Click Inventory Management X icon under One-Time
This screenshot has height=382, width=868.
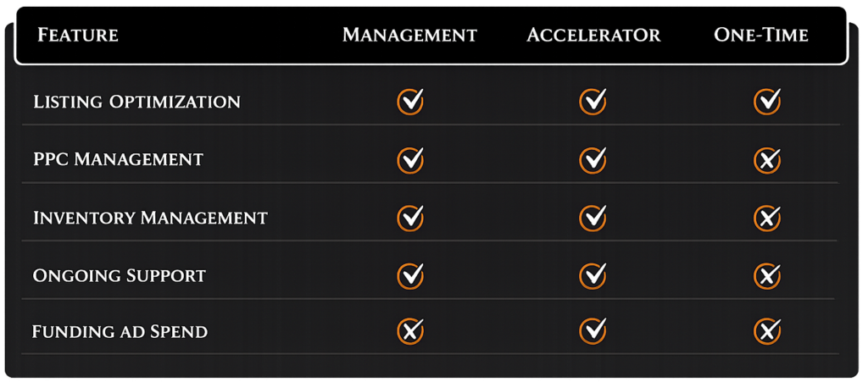(x=767, y=218)
